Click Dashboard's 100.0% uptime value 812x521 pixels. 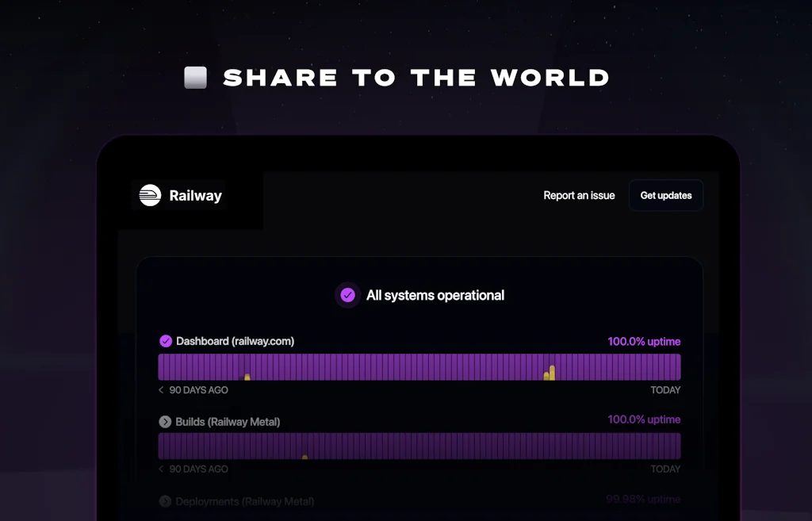(644, 341)
